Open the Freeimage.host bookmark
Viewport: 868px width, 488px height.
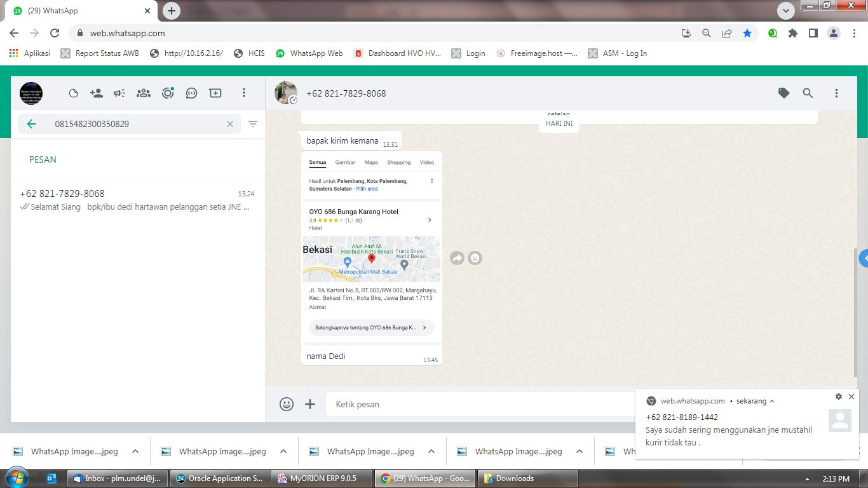[x=537, y=53]
